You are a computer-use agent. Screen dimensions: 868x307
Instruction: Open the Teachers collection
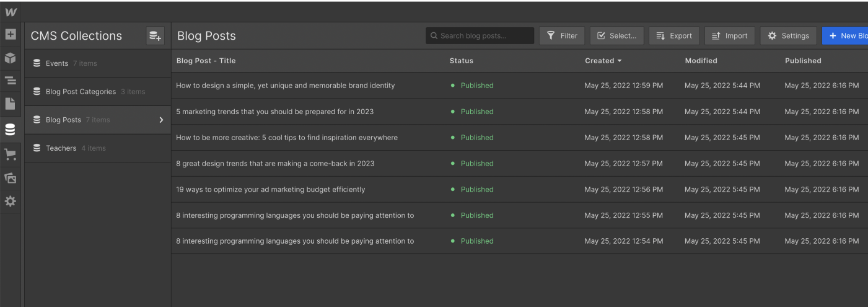pyautogui.click(x=61, y=148)
